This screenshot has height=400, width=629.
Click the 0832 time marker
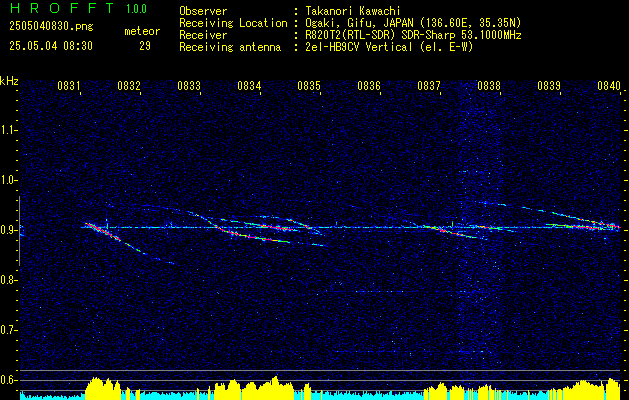[x=129, y=85]
